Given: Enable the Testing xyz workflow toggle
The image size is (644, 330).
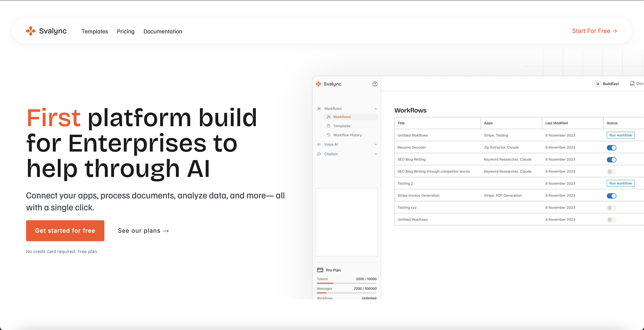Looking at the screenshot, I should [612, 208].
